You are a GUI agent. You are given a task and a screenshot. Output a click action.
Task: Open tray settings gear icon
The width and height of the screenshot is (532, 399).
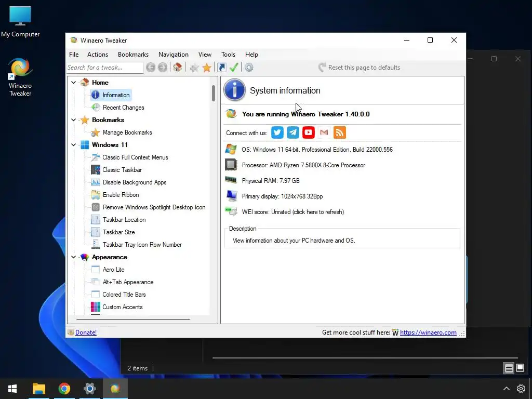521,389
